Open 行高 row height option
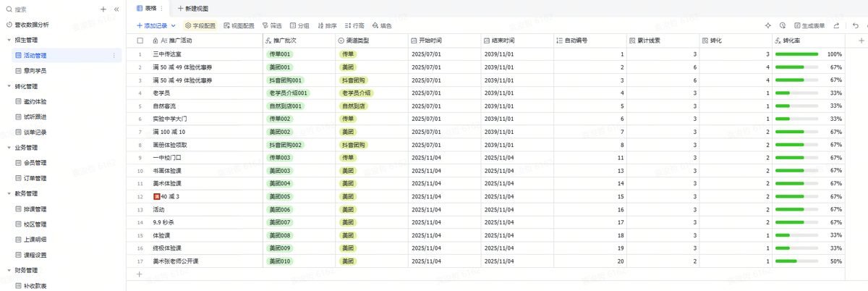This screenshot has width=868, height=291. pyautogui.click(x=354, y=25)
